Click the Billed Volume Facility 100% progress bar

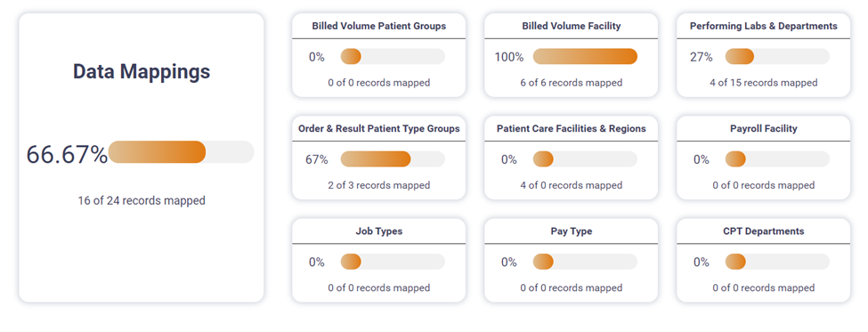coord(585,56)
